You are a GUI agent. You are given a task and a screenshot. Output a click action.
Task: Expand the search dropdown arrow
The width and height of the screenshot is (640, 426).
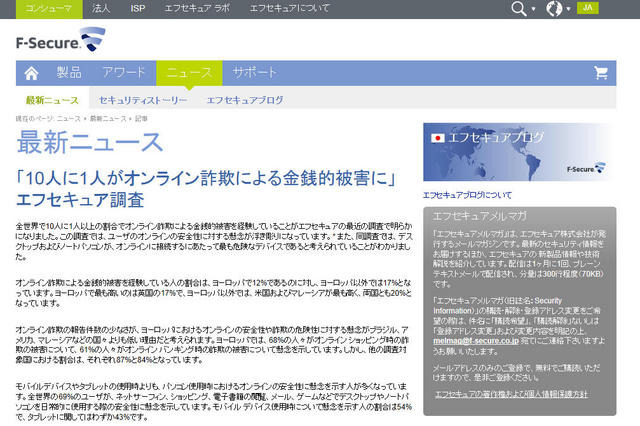point(533,9)
